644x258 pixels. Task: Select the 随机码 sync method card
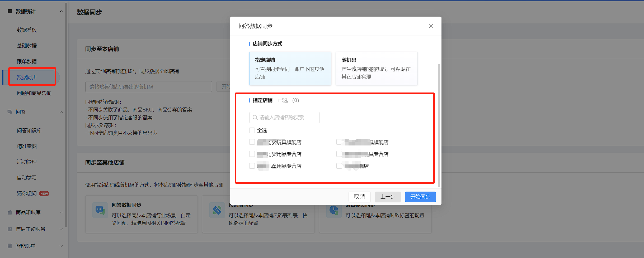[x=377, y=69]
